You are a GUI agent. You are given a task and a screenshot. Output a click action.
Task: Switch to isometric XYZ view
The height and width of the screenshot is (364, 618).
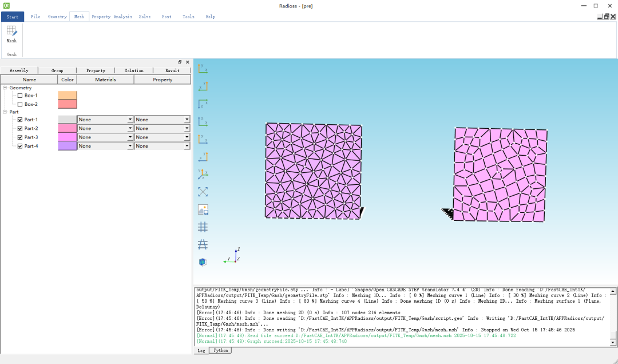click(203, 174)
